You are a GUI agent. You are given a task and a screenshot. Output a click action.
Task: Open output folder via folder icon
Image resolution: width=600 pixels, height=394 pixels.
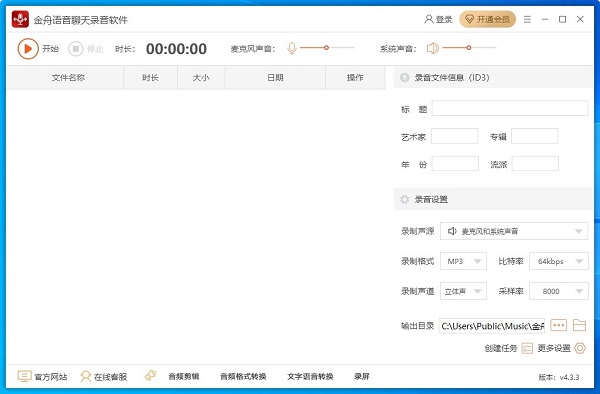pos(579,325)
